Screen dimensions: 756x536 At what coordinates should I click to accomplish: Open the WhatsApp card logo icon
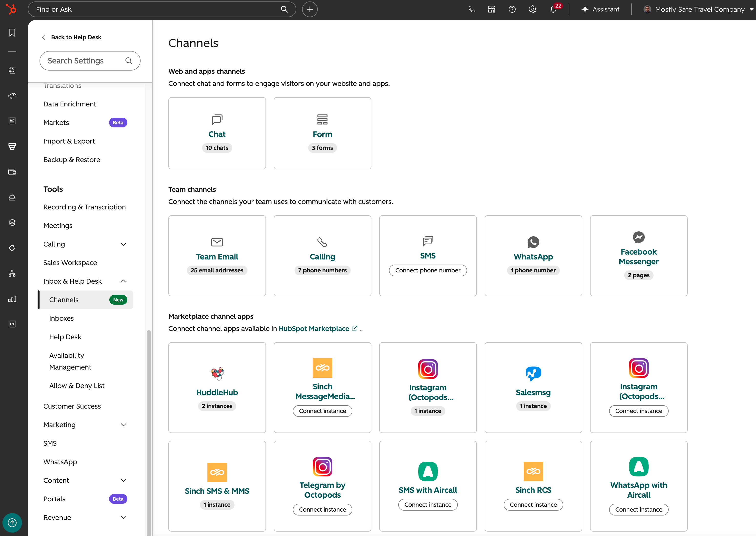[533, 242]
